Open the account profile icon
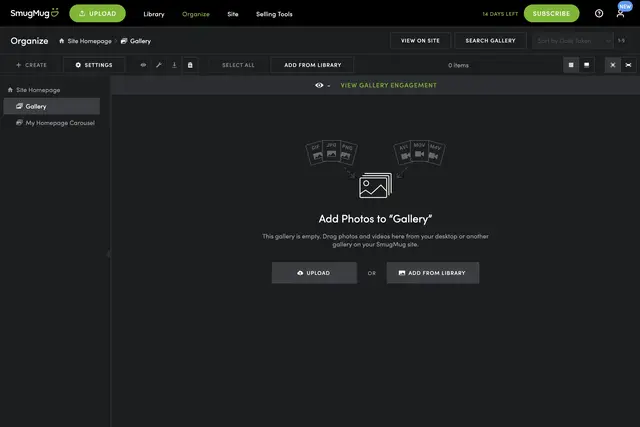Image resolution: width=640 pixels, height=427 pixels. 620,14
